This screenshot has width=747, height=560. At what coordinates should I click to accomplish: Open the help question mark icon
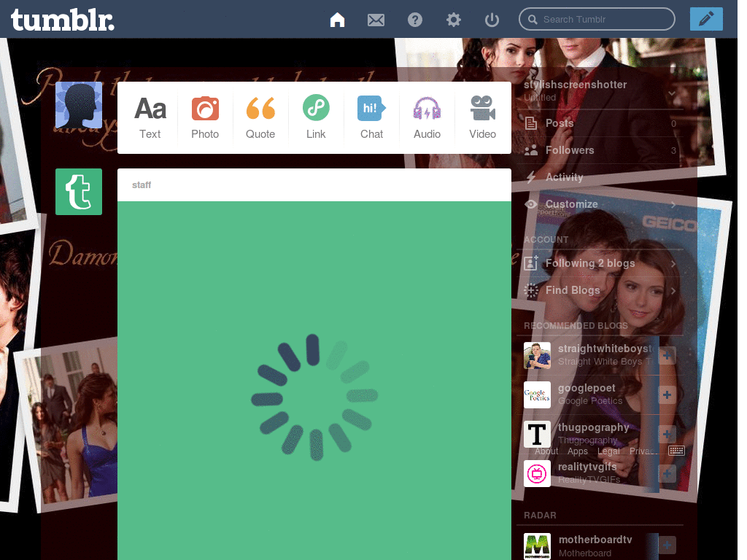415,20
